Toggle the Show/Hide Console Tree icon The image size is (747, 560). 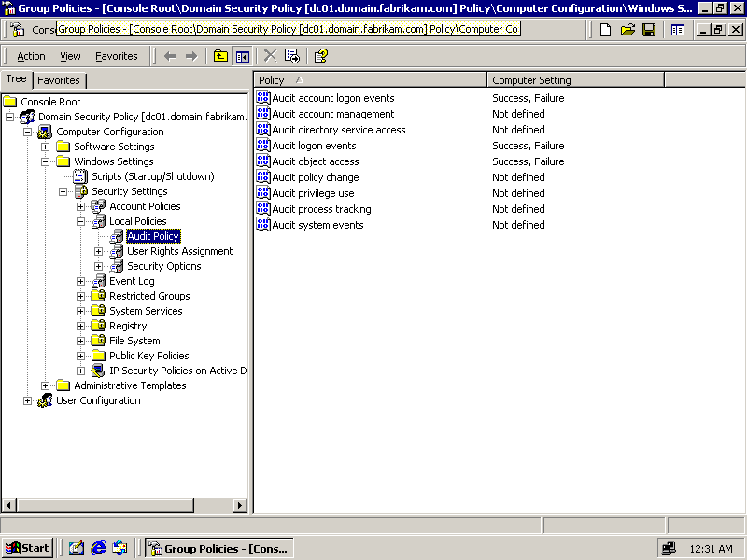(x=242, y=56)
